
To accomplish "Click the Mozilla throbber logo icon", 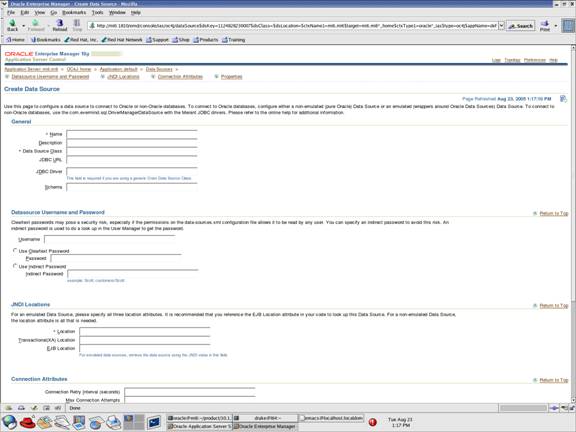I will (568, 26).
